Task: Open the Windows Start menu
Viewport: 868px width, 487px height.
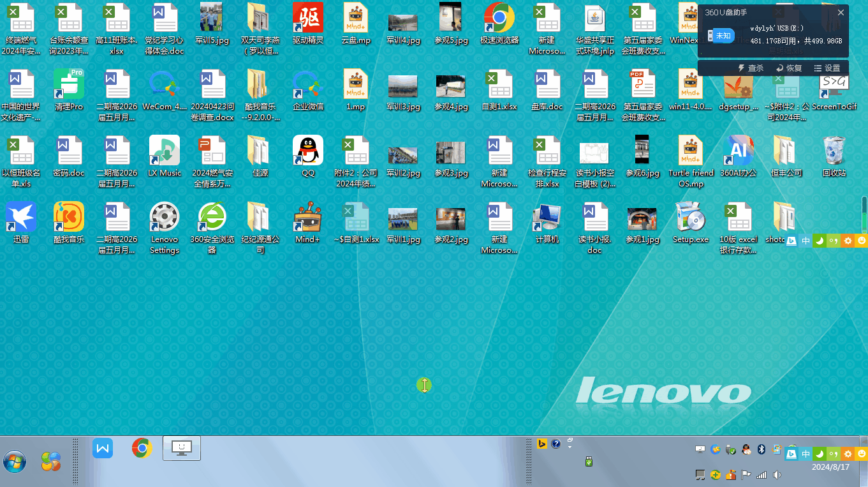Action: [x=15, y=461]
